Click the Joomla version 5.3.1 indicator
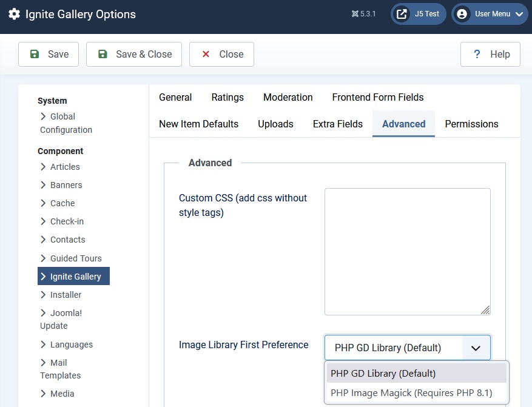Viewport: 532px width, 407px height. pos(364,14)
